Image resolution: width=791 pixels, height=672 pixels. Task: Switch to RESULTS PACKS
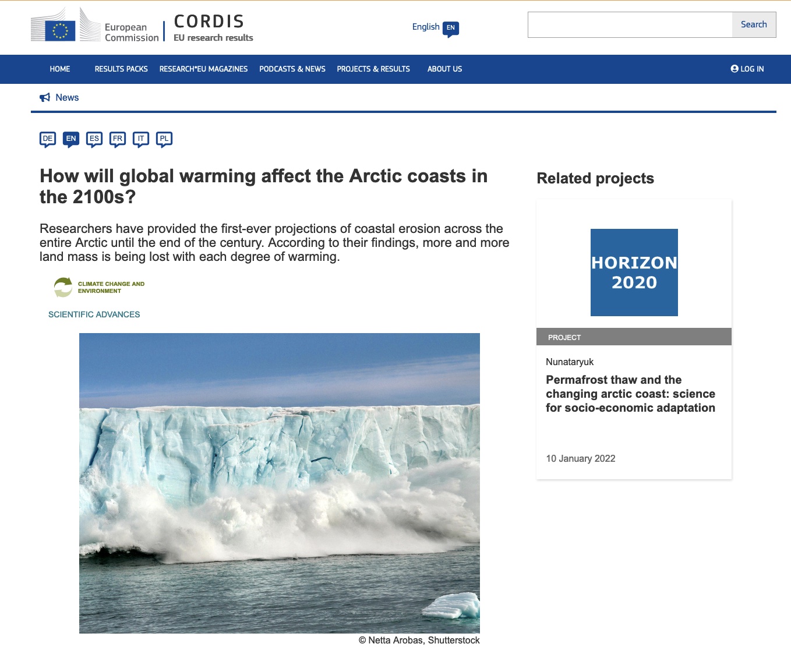tap(121, 69)
